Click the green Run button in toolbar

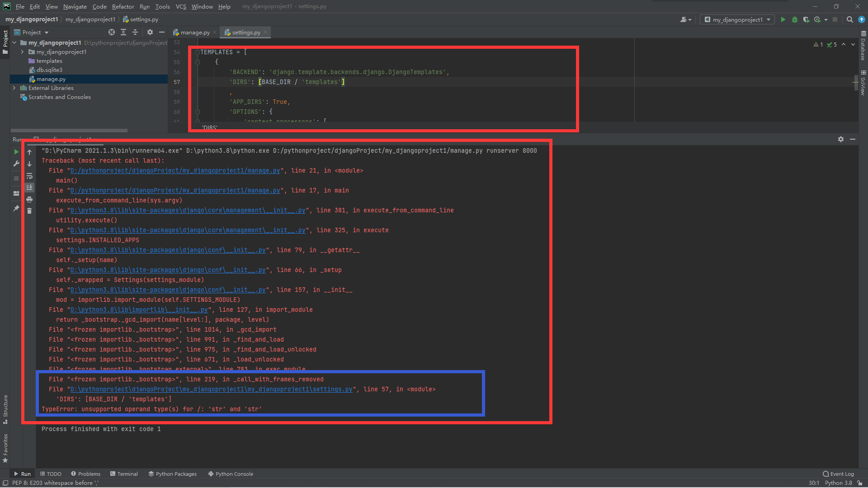783,19
